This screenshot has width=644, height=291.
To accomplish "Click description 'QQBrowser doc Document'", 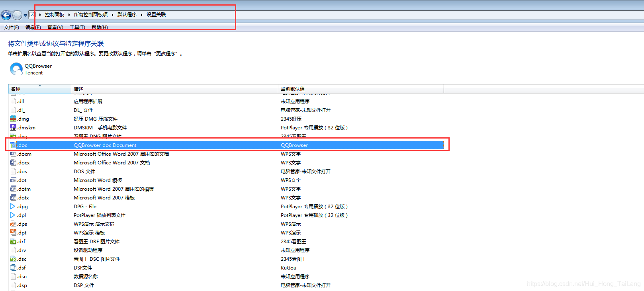I will (x=105, y=145).
